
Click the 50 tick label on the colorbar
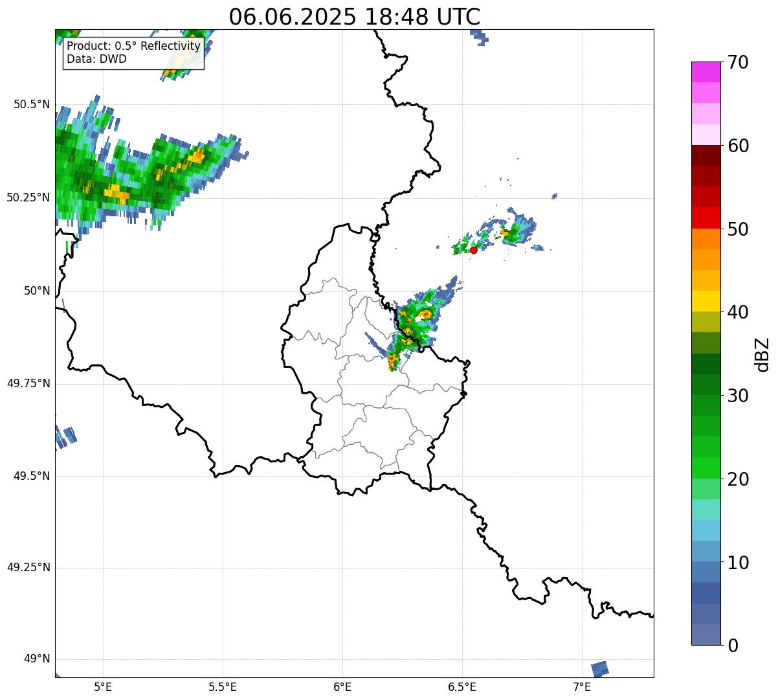click(x=738, y=229)
